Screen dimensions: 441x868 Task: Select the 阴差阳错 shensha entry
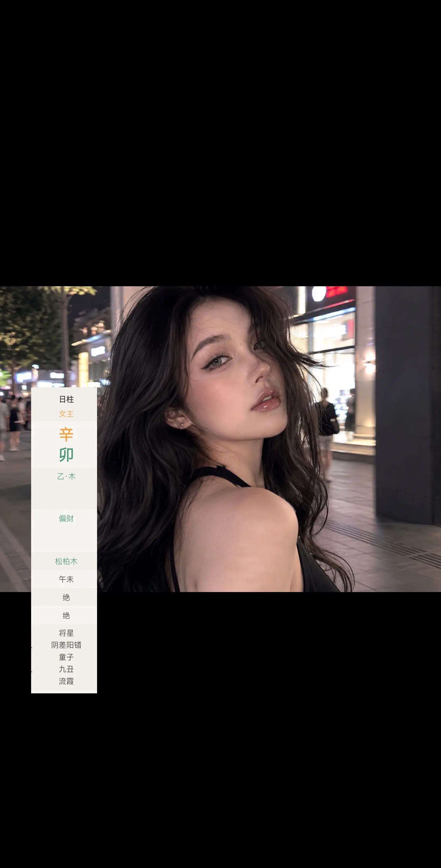[x=66, y=645]
